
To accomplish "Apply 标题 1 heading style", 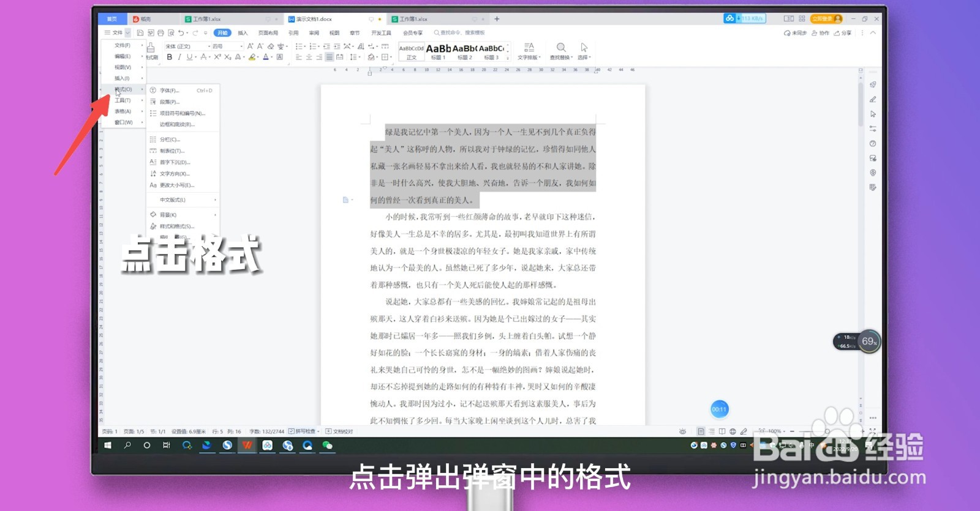I will click(438, 51).
